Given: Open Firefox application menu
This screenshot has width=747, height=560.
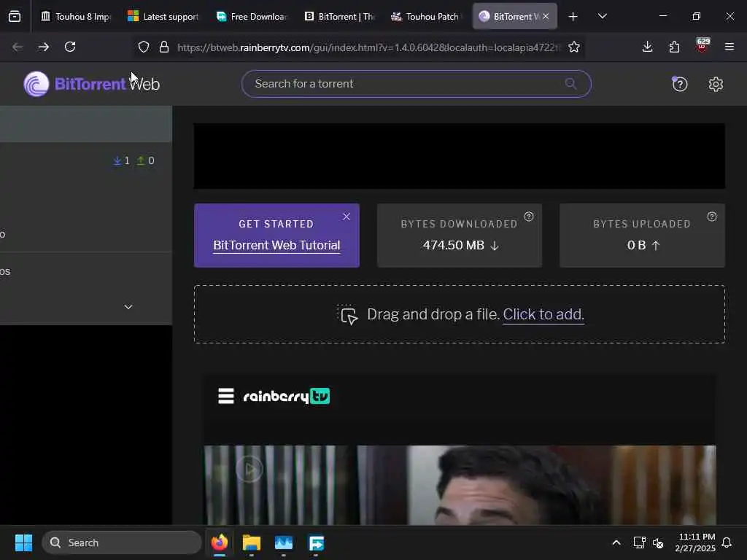Looking at the screenshot, I should tap(729, 47).
